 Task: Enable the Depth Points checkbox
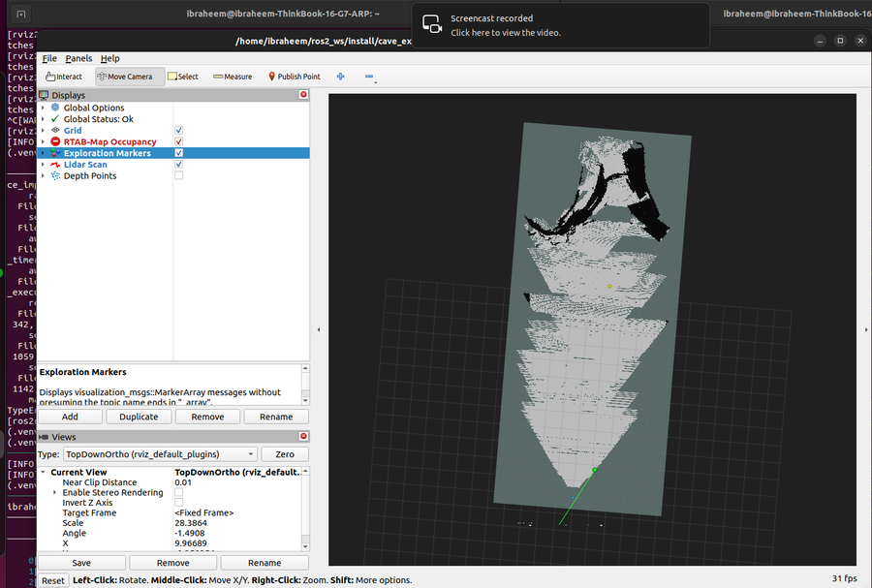coord(178,175)
